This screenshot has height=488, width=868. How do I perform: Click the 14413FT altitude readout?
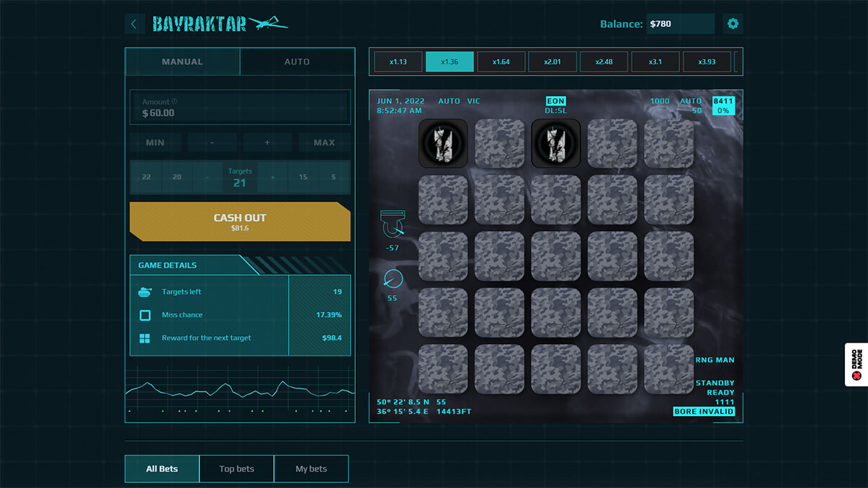[x=454, y=412]
